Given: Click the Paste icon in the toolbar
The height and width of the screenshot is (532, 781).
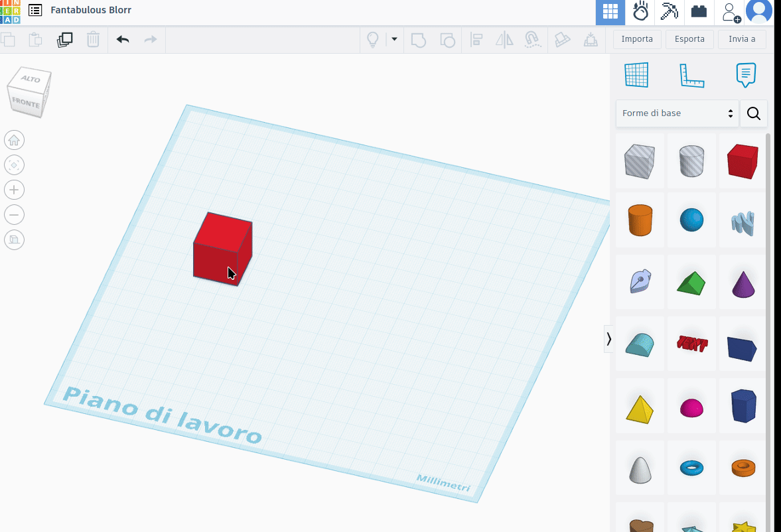Looking at the screenshot, I should [x=35, y=39].
